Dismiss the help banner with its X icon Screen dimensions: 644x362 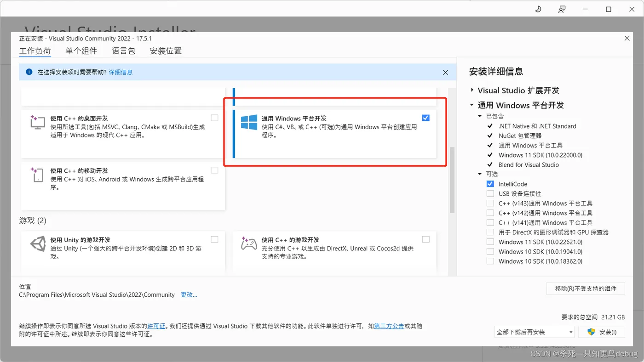[x=445, y=72]
